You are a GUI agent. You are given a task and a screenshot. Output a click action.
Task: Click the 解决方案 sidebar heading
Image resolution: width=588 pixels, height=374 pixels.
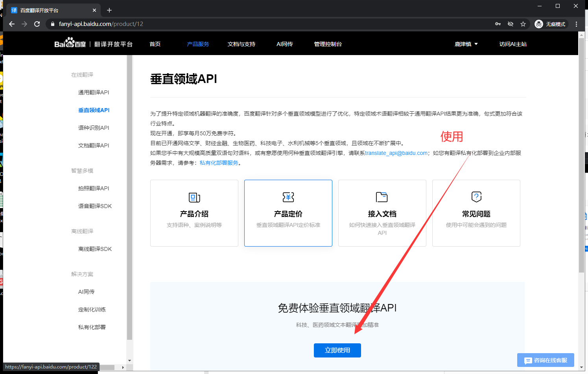(x=82, y=274)
